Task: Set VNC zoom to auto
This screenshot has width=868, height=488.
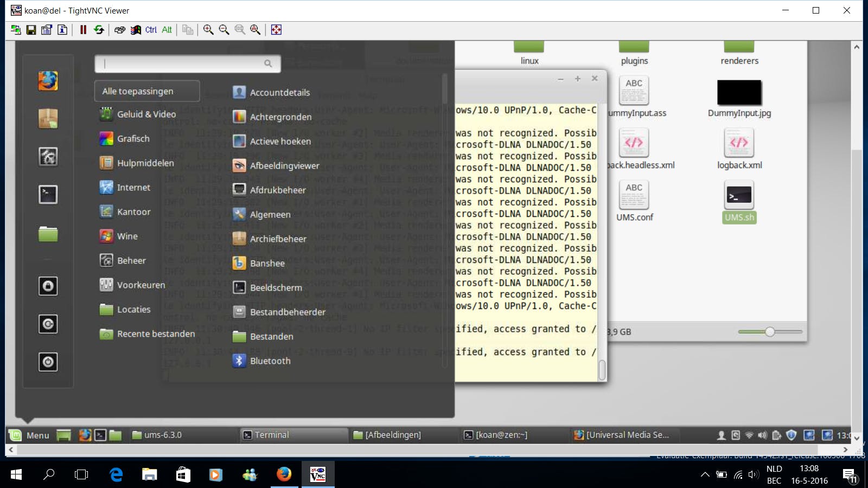Action: 256,30
